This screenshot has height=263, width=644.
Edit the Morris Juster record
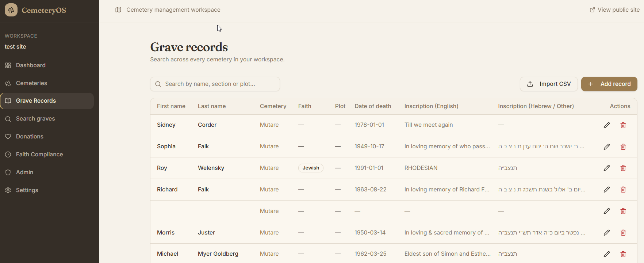click(x=607, y=233)
